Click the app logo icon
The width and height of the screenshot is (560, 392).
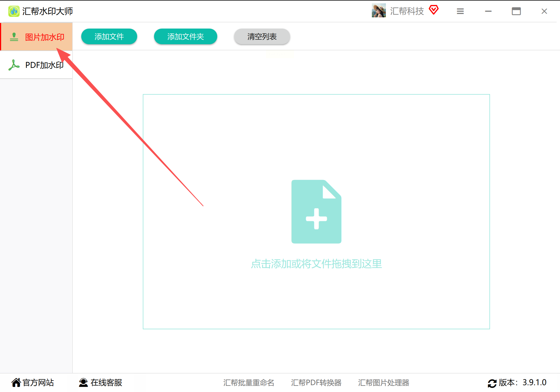[x=14, y=11]
